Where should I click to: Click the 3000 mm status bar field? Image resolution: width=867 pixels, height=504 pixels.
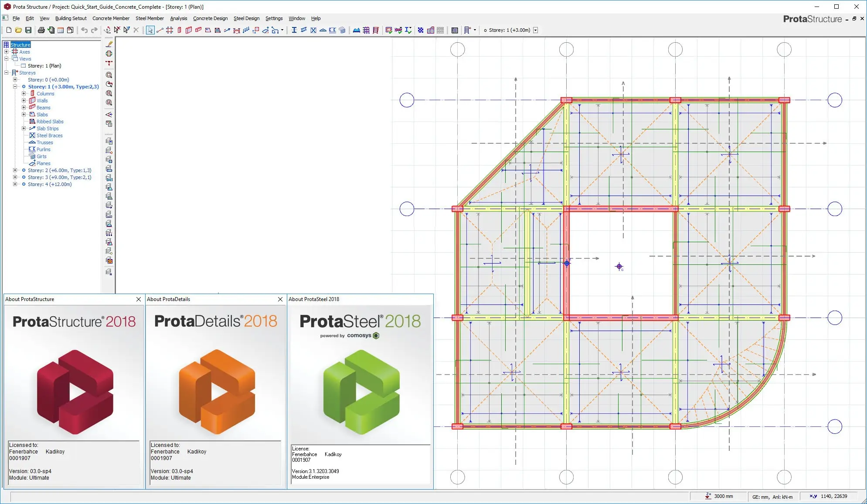point(723,496)
